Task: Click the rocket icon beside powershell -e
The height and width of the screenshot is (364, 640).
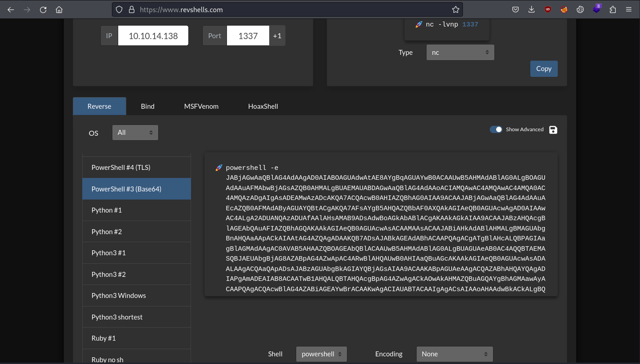Action: (219, 168)
